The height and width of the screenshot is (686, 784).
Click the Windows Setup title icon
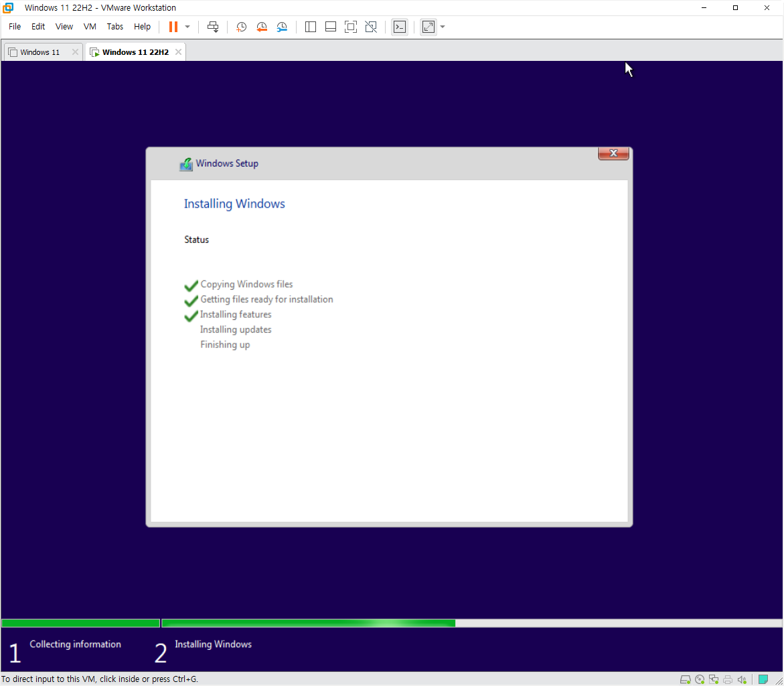[186, 164]
